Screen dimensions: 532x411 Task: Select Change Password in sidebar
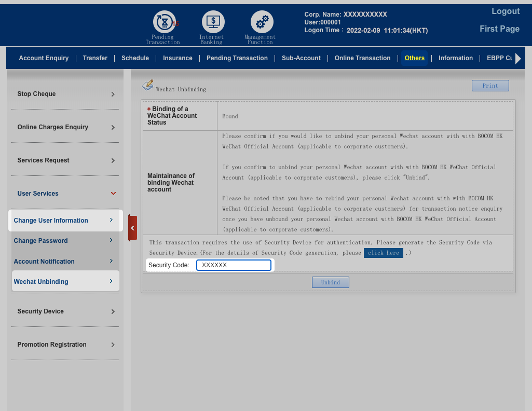[63, 241]
